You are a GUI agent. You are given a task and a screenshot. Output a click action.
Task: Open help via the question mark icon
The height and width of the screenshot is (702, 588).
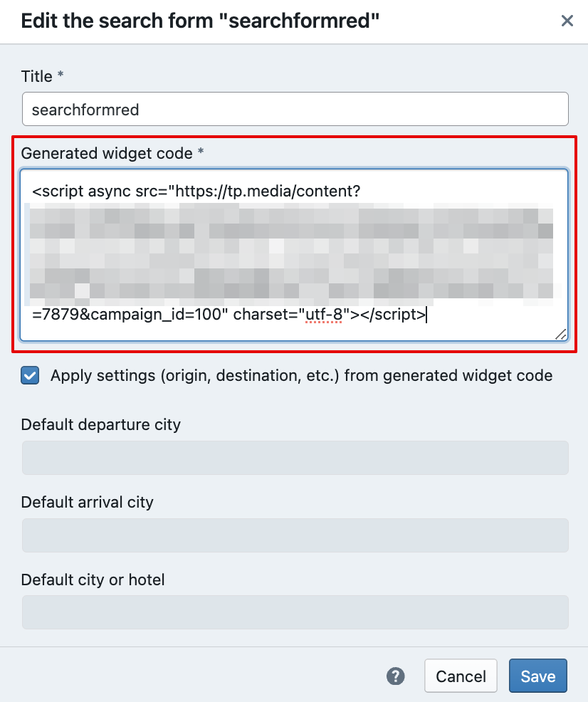pos(396,676)
